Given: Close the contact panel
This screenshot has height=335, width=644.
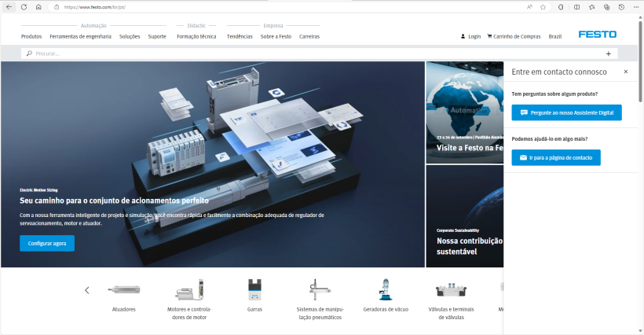Looking at the screenshot, I should 625,72.
